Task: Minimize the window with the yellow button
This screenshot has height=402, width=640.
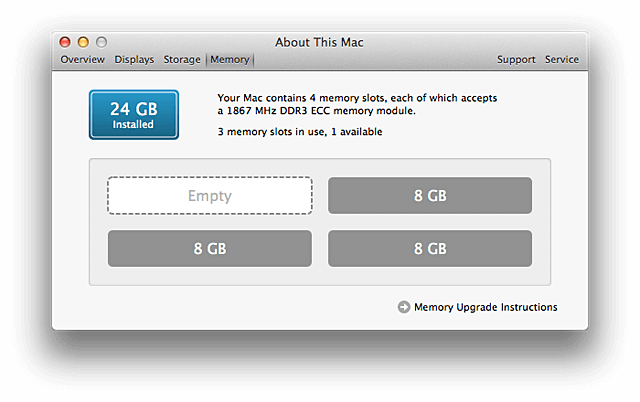Action: [x=83, y=42]
